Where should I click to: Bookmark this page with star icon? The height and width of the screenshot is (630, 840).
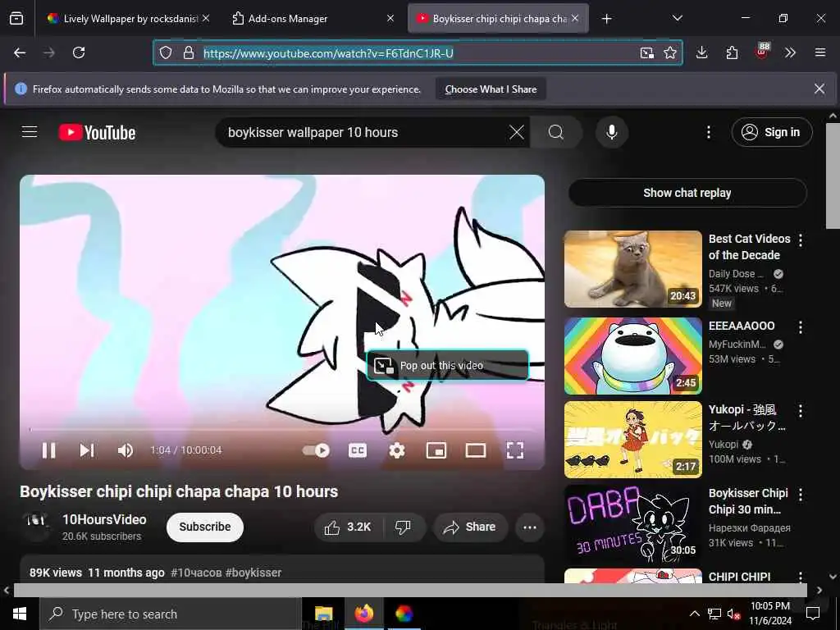tap(670, 52)
